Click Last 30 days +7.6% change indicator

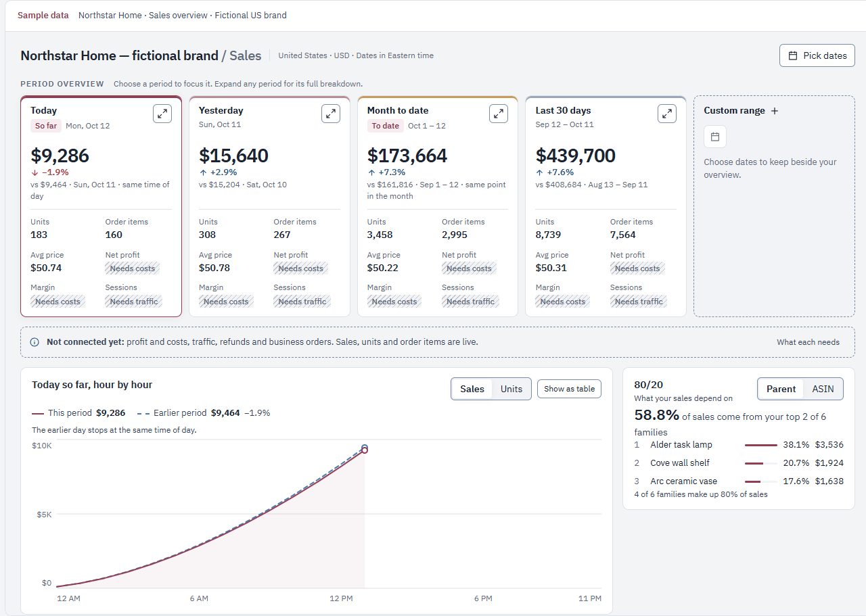click(555, 172)
